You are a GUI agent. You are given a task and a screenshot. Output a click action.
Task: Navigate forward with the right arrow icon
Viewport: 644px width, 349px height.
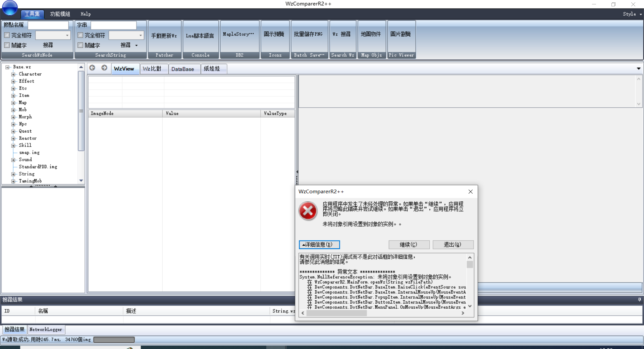pyautogui.click(x=104, y=68)
